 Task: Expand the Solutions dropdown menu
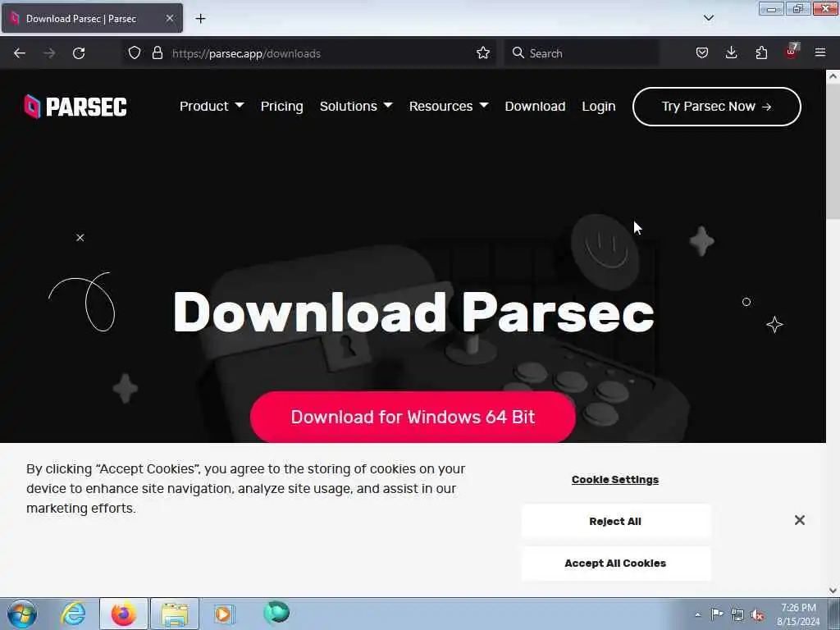[x=356, y=107]
